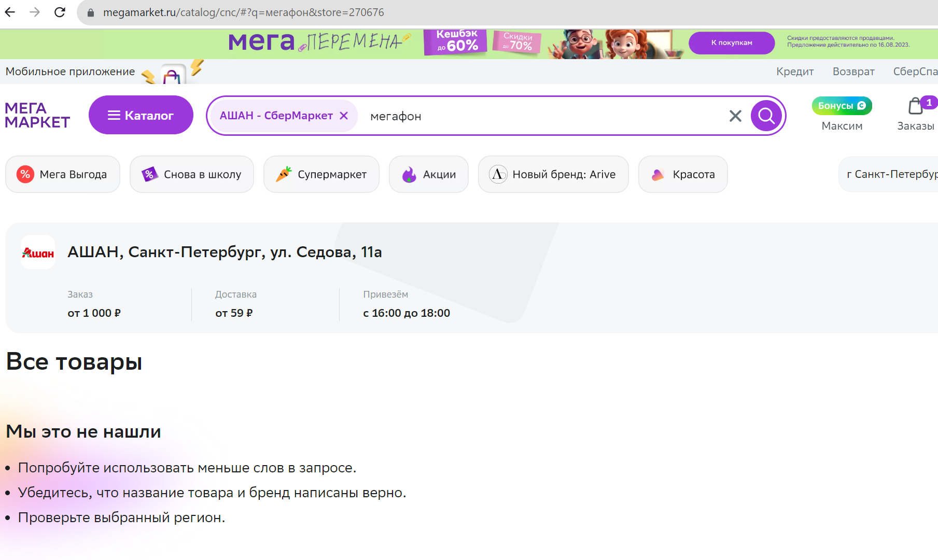Click the Убедитесь, что название товара hint
938x560 pixels.
click(212, 493)
